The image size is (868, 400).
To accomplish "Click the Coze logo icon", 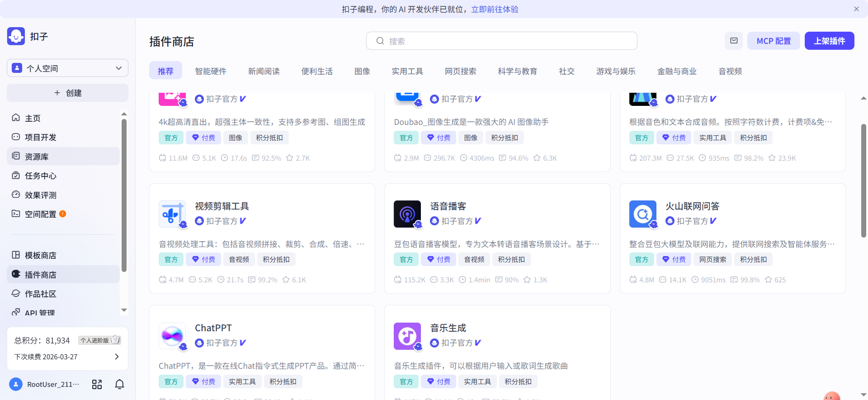I will click(x=16, y=36).
